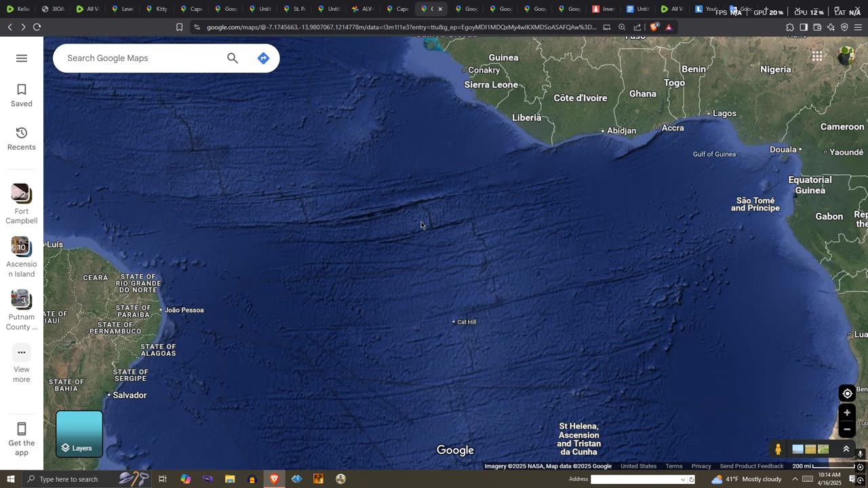
Task: Click the browser address bar URL
Action: point(401,27)
